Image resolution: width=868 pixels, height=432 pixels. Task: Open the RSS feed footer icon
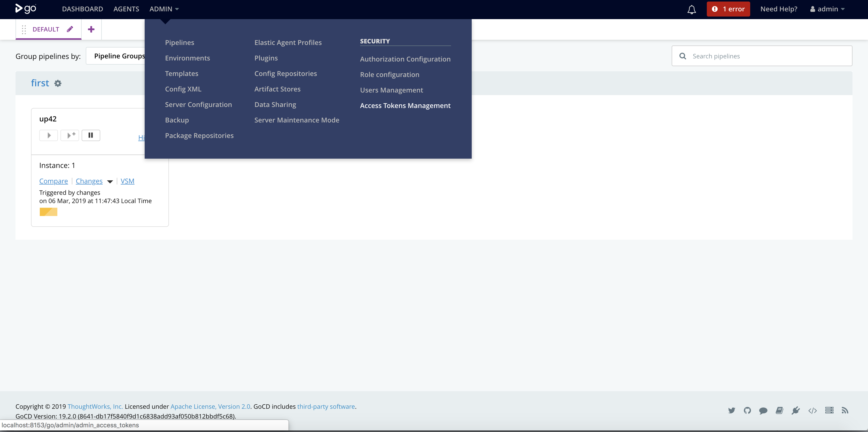pos(845,411)
